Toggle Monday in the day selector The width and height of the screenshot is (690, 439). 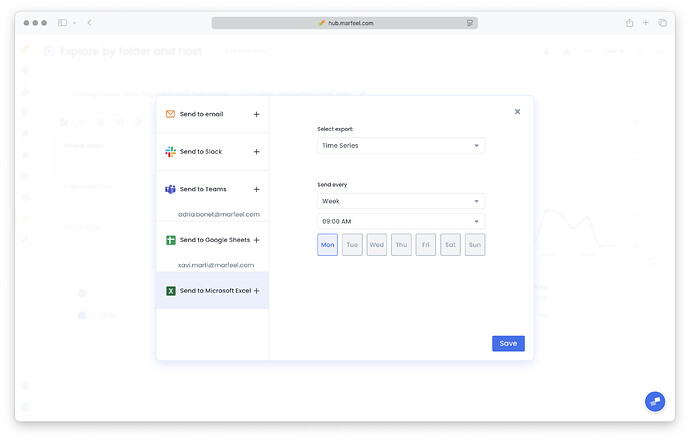[x=327, y=245]
